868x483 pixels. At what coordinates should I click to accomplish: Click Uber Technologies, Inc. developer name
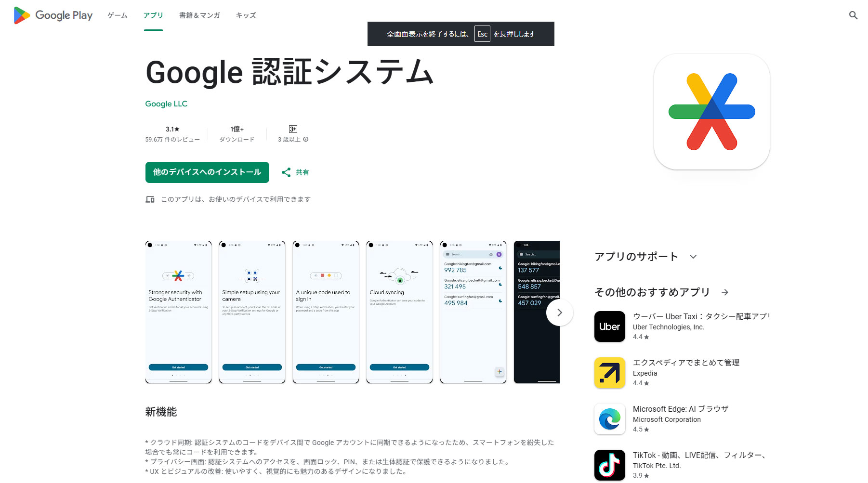[x=669, y=327]
